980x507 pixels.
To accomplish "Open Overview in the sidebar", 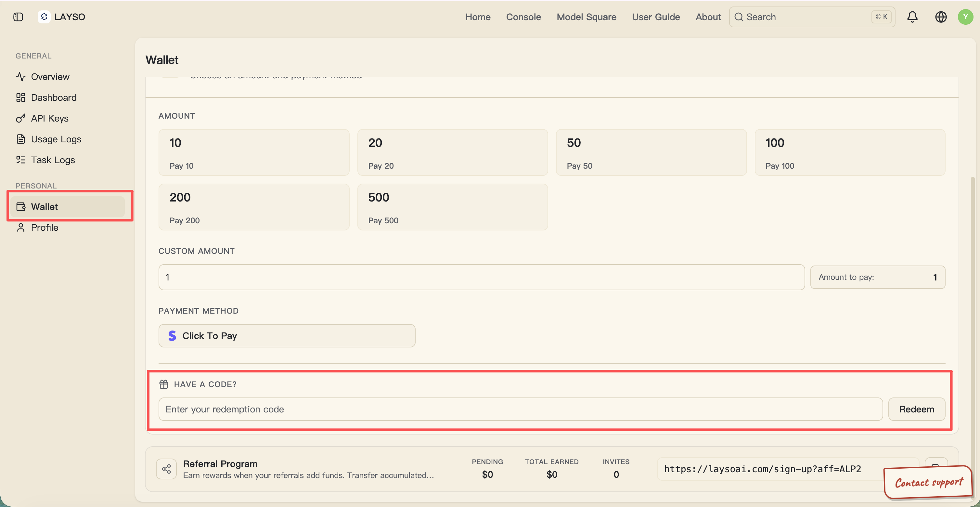I will [67, 76].
